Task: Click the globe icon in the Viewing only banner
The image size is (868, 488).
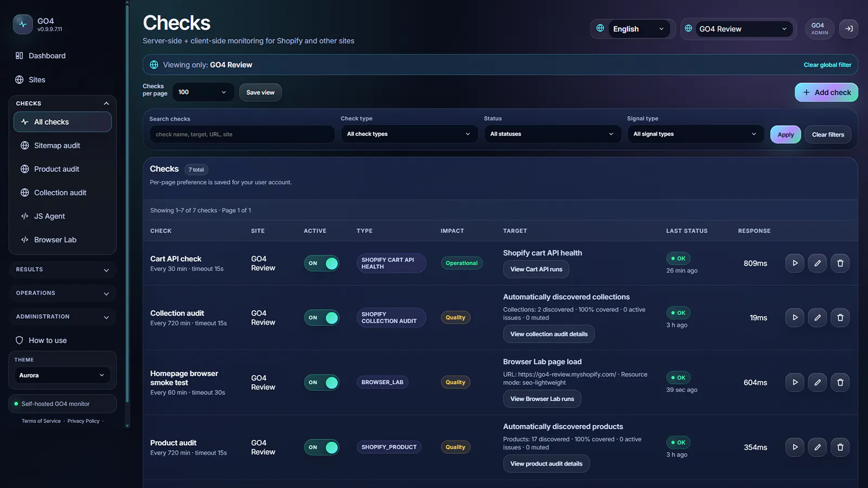Action: tap(154, 65)
